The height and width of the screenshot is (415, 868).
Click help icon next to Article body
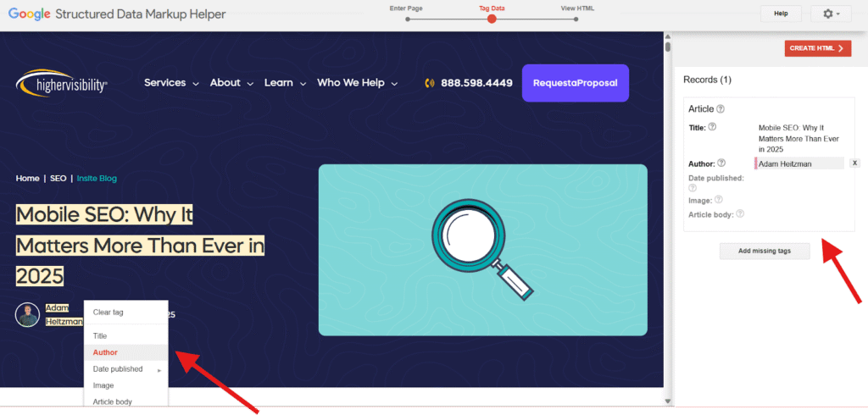click(740, 213)
